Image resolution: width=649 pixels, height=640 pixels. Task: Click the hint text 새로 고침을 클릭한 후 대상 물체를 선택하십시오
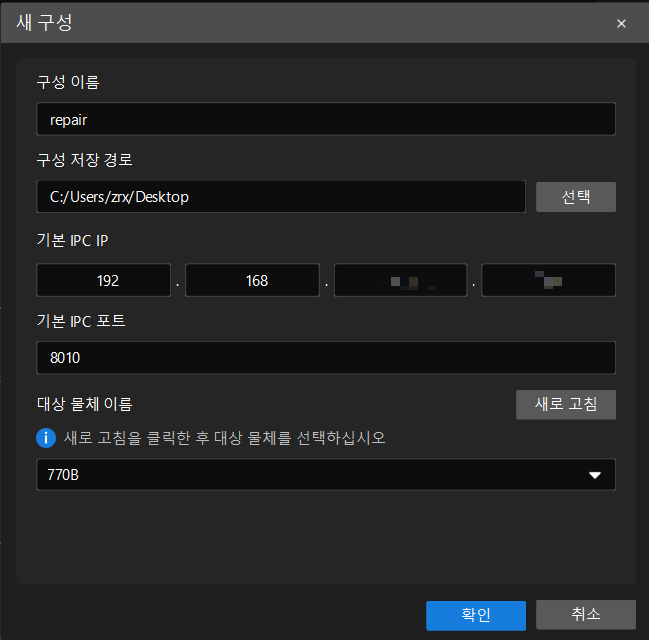click(x=224, y=438)
